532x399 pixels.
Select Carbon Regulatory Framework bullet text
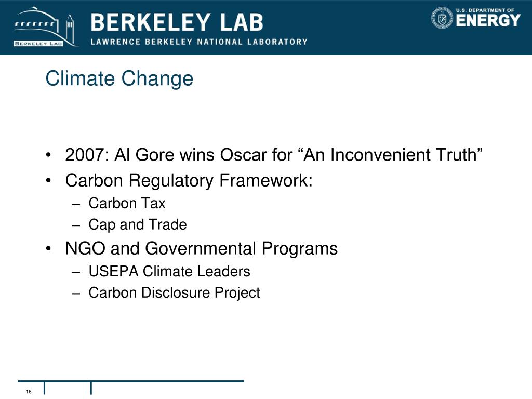click(189, 180)
